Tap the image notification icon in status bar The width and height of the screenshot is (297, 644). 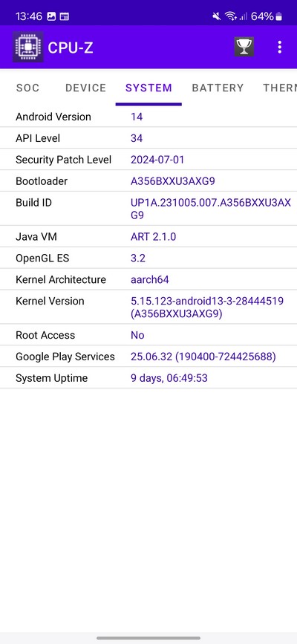click(x=51, y=16)
